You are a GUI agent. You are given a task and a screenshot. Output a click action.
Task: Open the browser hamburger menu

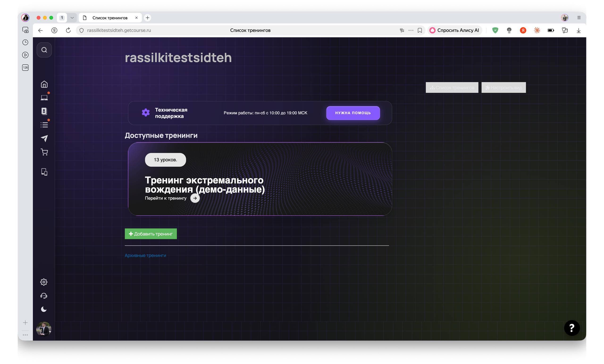tap(579, 18)
